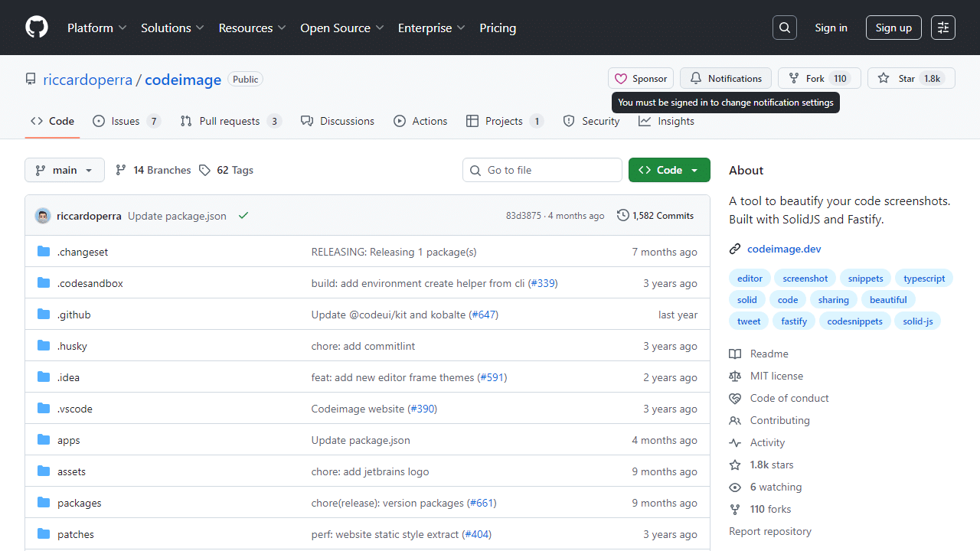Click the heart icon in Sponsor button

click(x=621, y=79)
